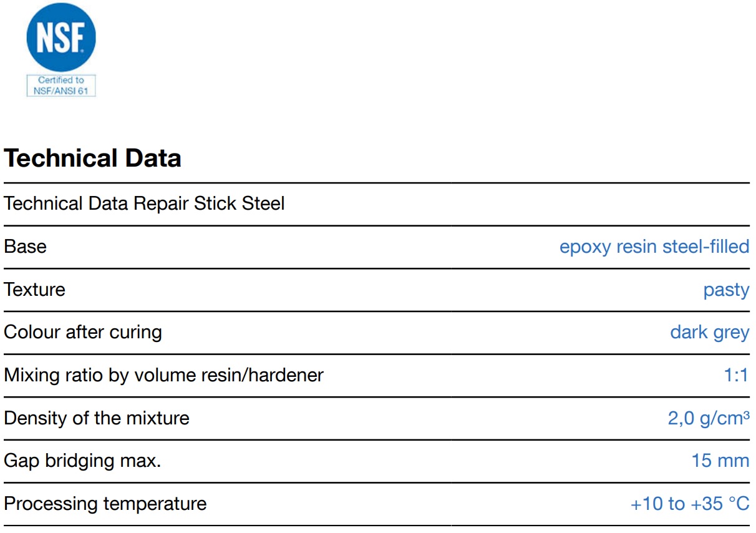Click Technical Data Repair Stick Steel row
756x533 pixels.
click(x=144, y=203)
